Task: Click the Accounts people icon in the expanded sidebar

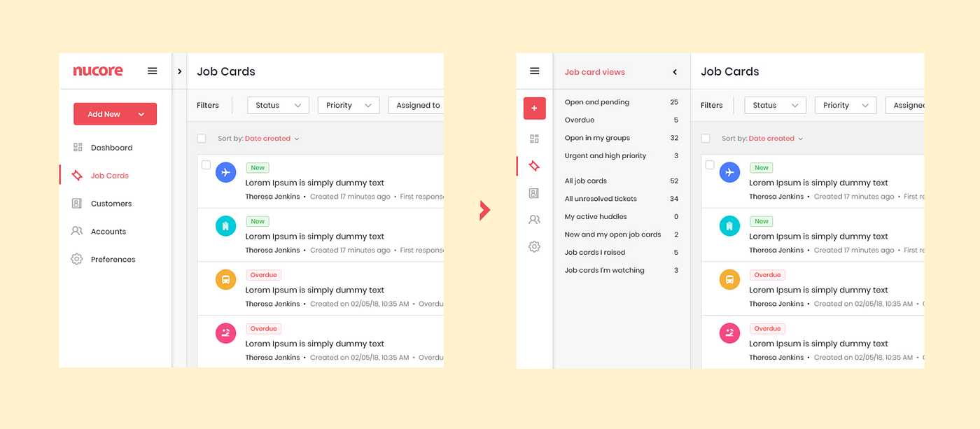Action: [77, 231]
